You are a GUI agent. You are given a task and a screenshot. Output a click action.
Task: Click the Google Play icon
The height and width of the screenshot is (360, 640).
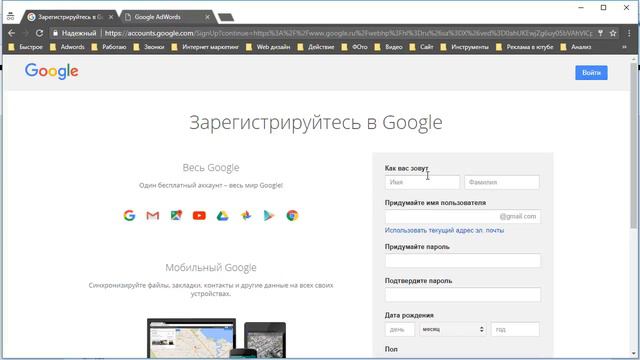269,216
